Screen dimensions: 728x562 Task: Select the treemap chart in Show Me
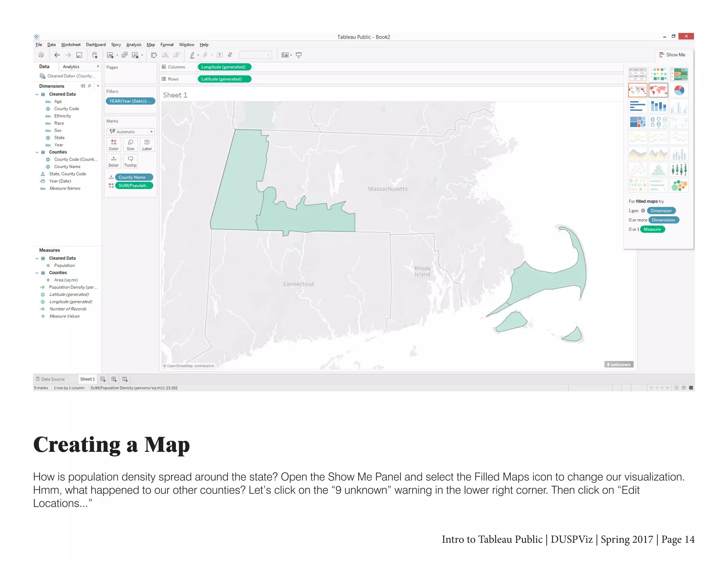pos(638,122)
